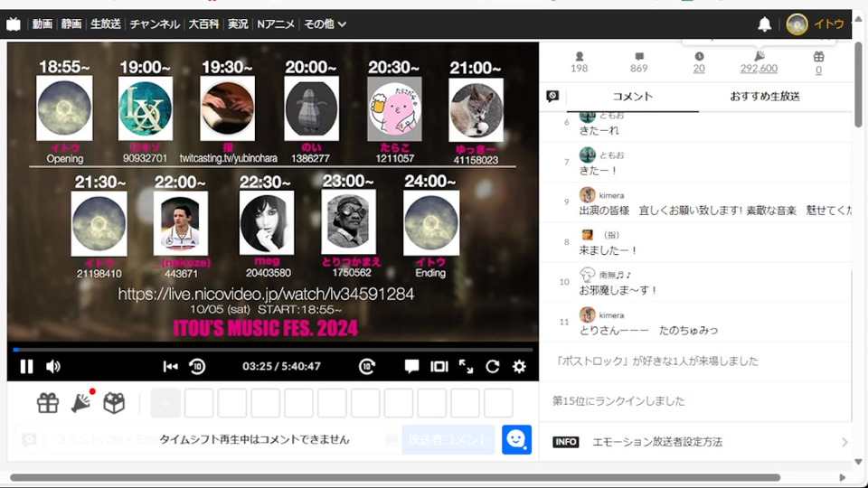The width and height of the screenshot is (868, 488).
Task: Select comment 10 お邪魔しま〜す！
Action: tap(696, 282)
